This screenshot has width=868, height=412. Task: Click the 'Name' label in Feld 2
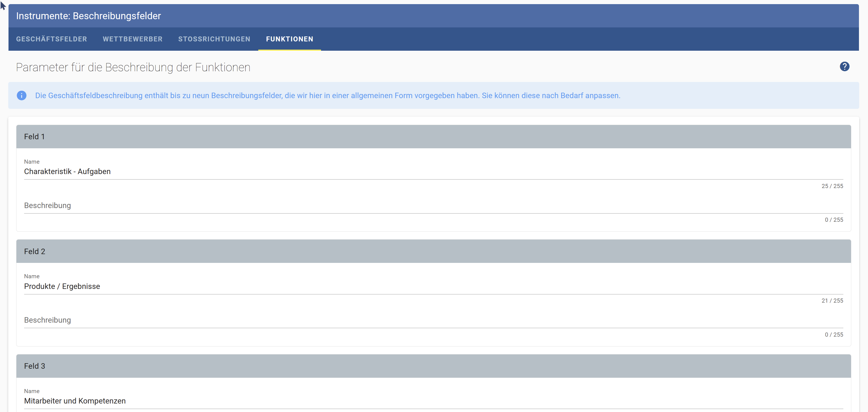tap(32, 277)
